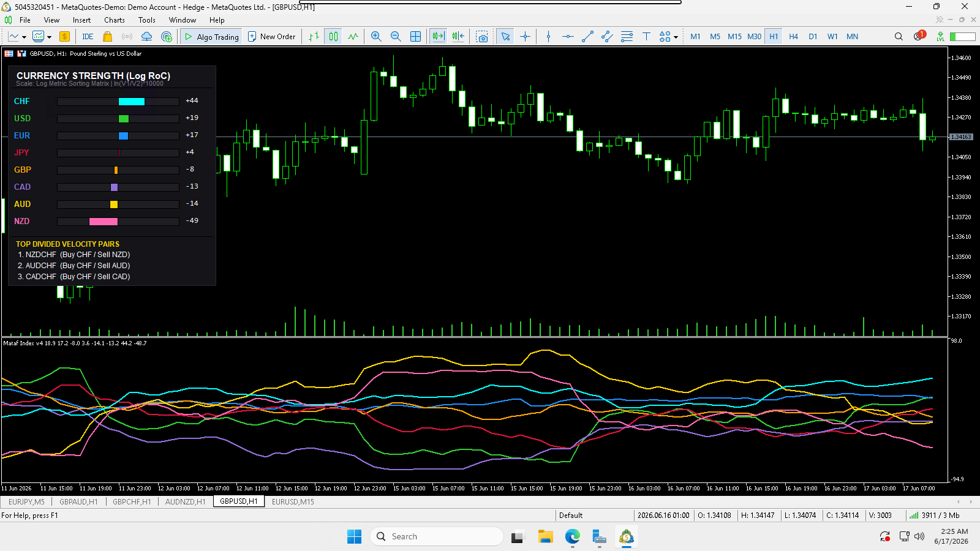
Task: Switch to EURJPY,M5 chart tab
Action: pos(26,501)
